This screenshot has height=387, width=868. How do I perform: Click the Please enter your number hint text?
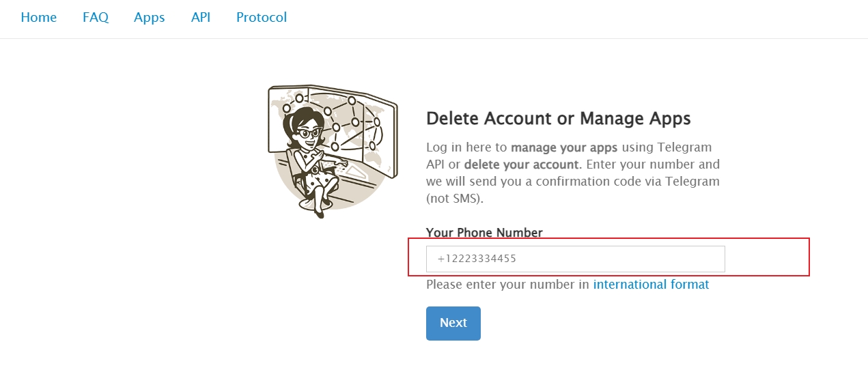click(507, 285)
